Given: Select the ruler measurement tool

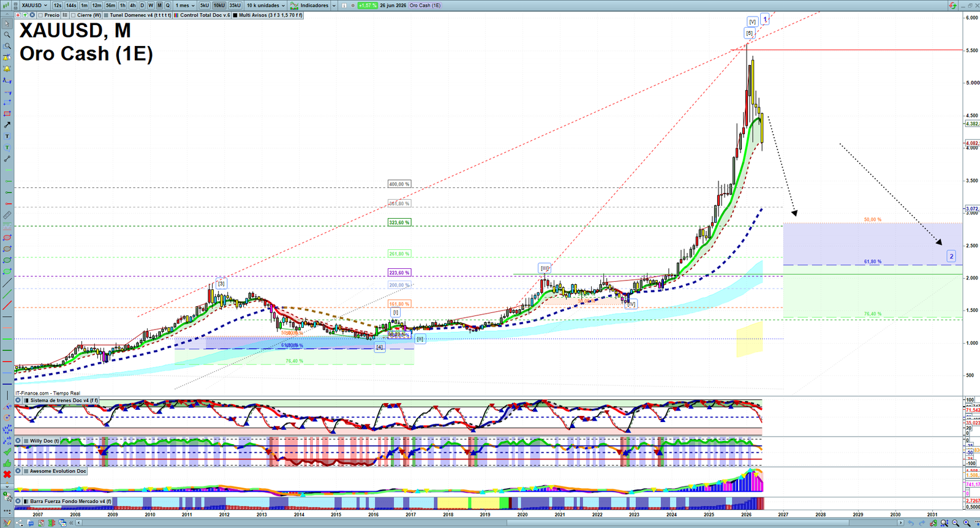Looking at the screenshot, I should point(7,215).
